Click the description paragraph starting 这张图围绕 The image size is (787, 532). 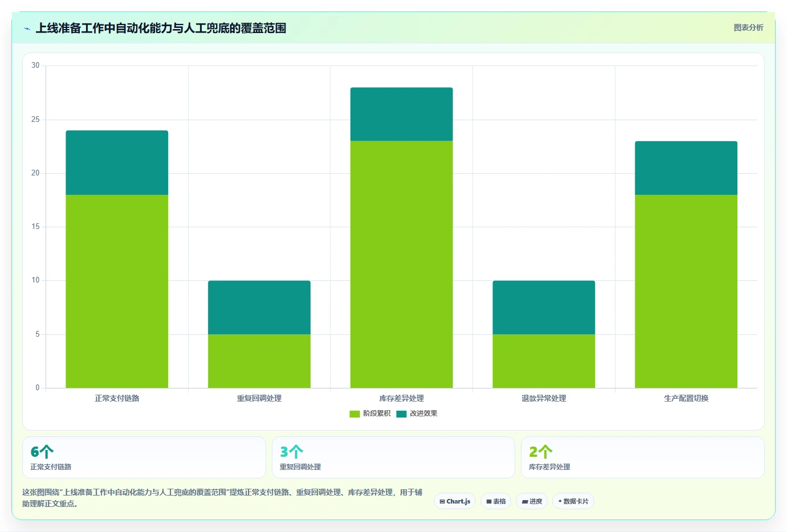[x=222, y=498]
